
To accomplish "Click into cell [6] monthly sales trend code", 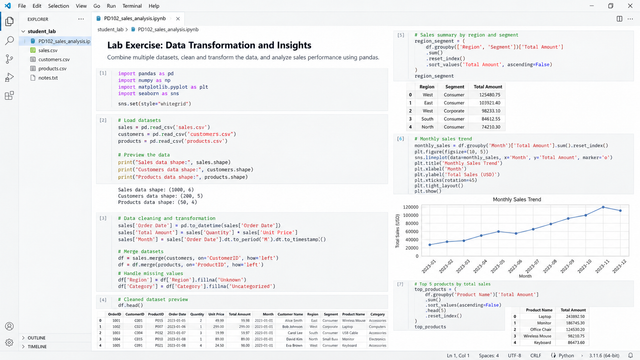I will click(x=513, y=164).
